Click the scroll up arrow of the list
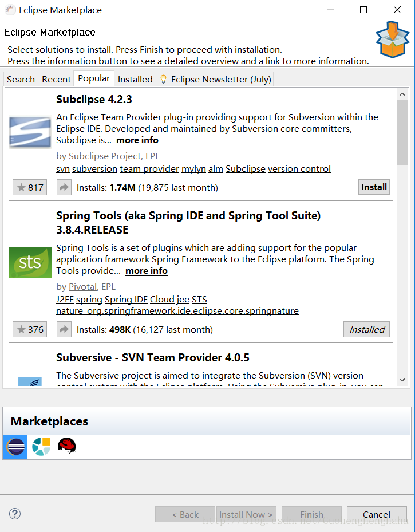Viewport: 415px width, 532px height. tap(402, 94)
